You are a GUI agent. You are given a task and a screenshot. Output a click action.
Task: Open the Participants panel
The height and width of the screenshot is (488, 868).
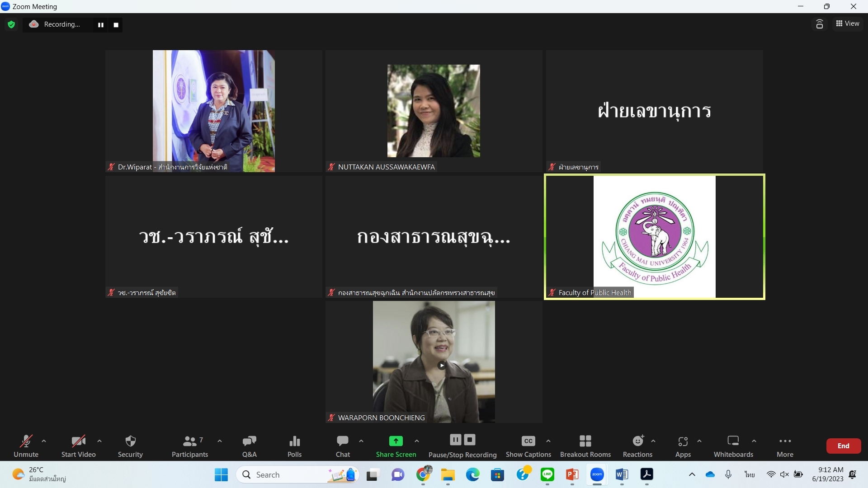click(190, 446)
